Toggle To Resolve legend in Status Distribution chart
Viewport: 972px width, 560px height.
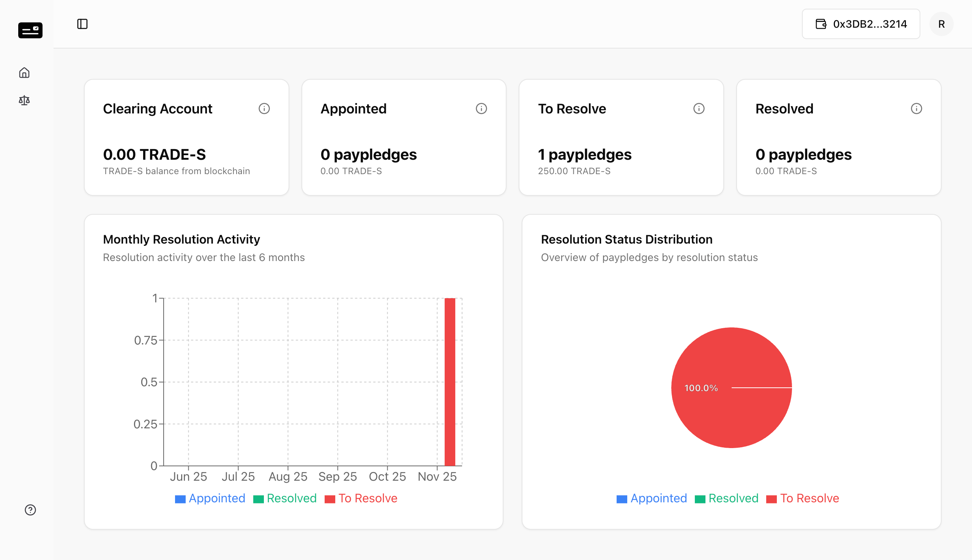click(x=803, y=498)
